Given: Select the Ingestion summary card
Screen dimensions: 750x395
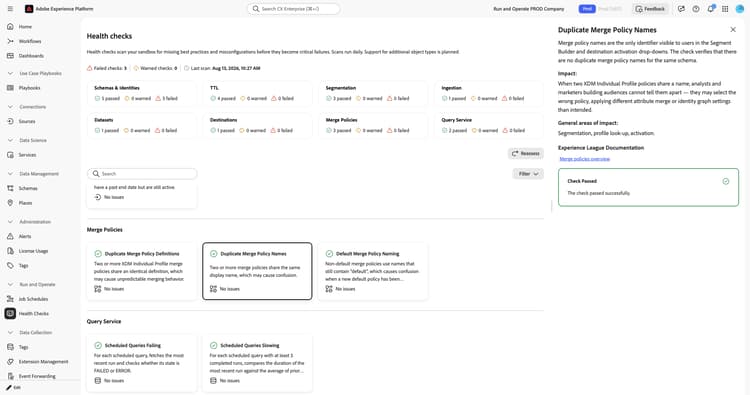Looking at the screenshot, I should [x=489, y=93].
